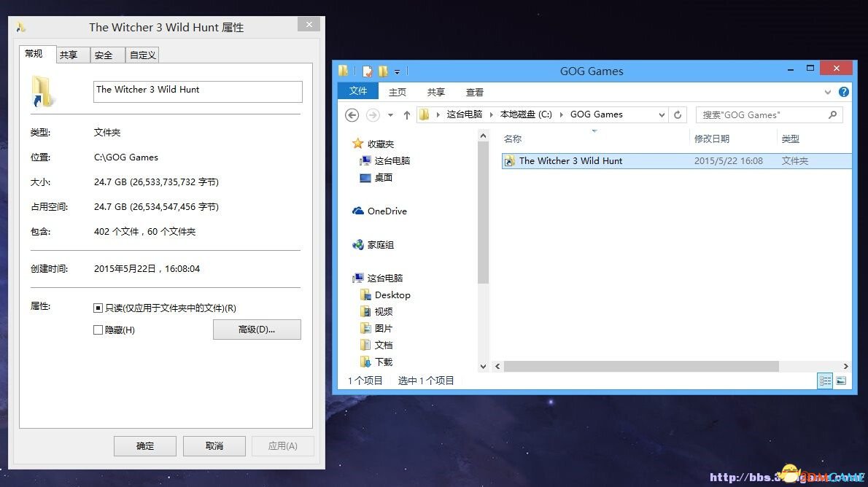Open the 主页 ribbon tab in Explorer

[x=398, y=92]
